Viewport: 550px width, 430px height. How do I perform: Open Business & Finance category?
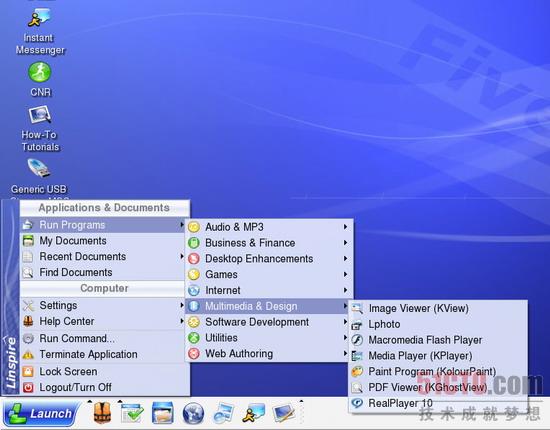pyautogui.click(x=269, y=243)
